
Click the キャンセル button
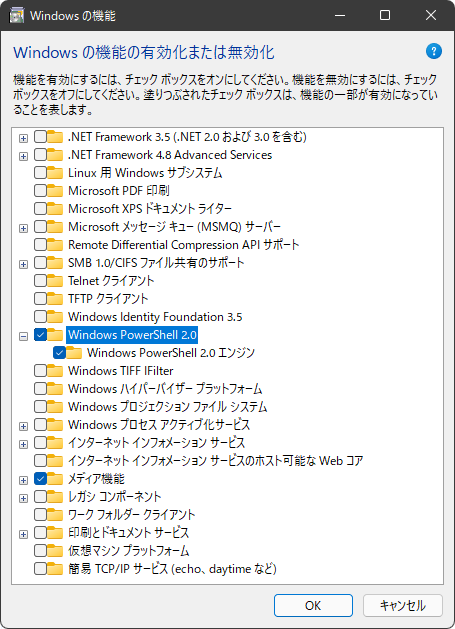coord(403,606)
